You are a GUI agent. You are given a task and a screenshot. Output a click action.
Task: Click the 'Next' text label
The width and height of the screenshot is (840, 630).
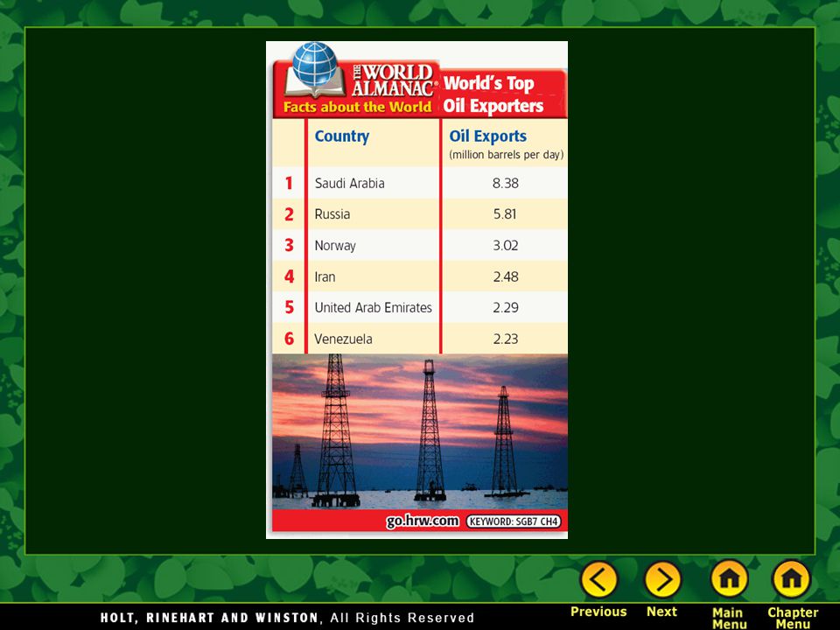[x=661, y=612]
